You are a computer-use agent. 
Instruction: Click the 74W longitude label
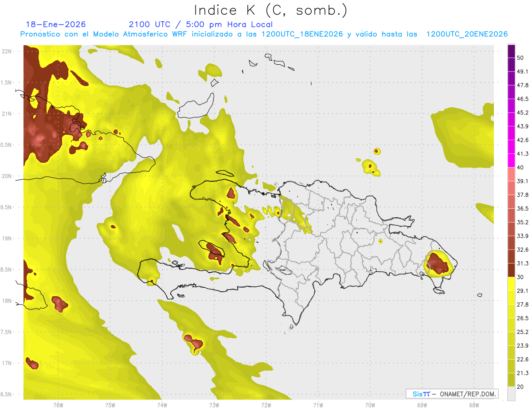coord(162,405)
